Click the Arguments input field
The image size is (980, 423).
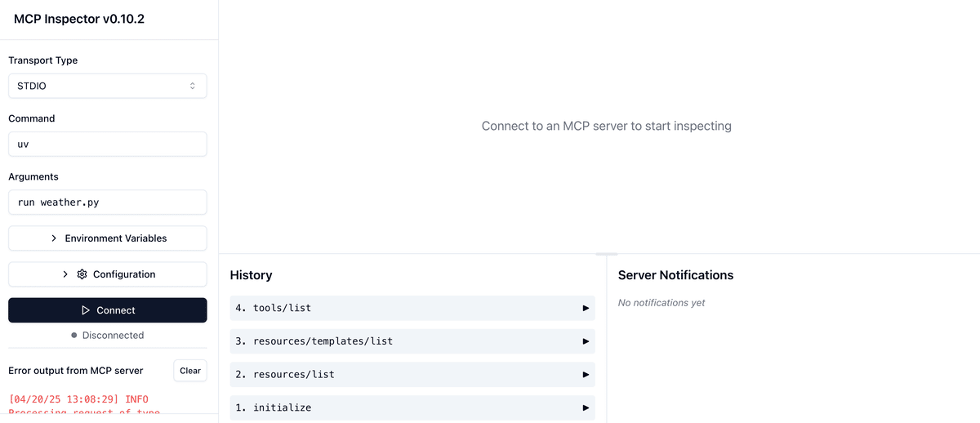coord(107,203)
